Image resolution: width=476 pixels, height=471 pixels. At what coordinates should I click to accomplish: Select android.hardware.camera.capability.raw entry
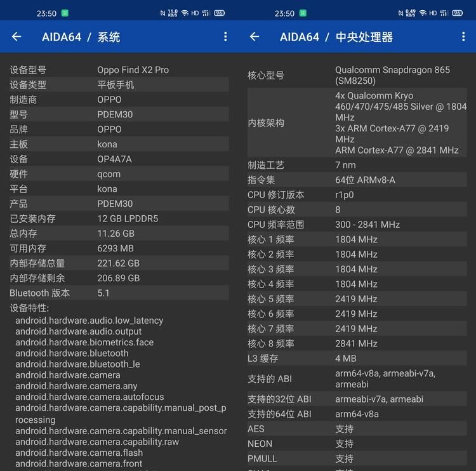pos(97,442)
